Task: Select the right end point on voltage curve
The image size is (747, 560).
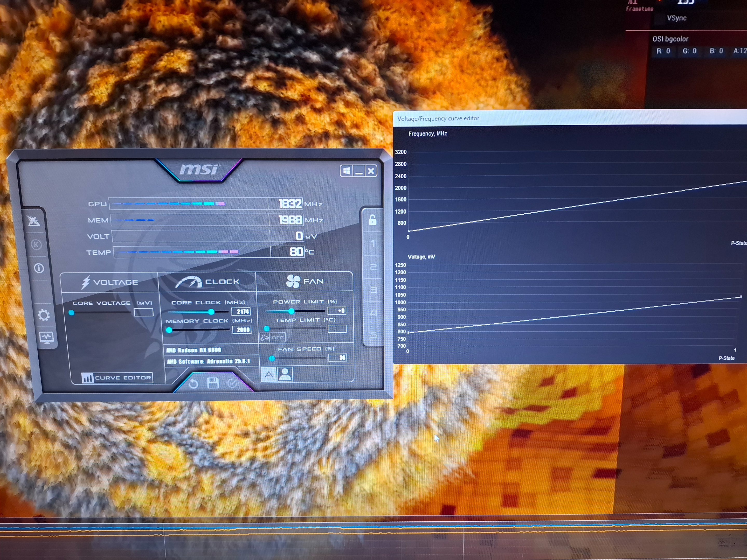Action: (x=741, y=297)
